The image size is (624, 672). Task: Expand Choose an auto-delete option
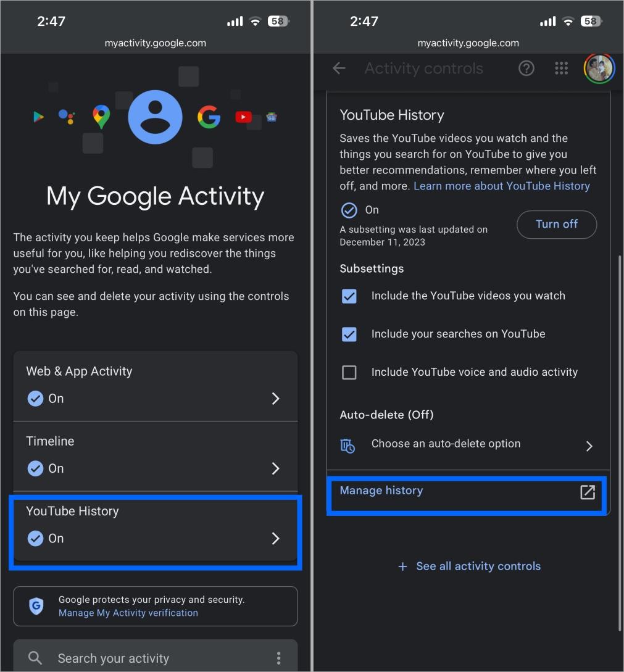click(589, 446)
